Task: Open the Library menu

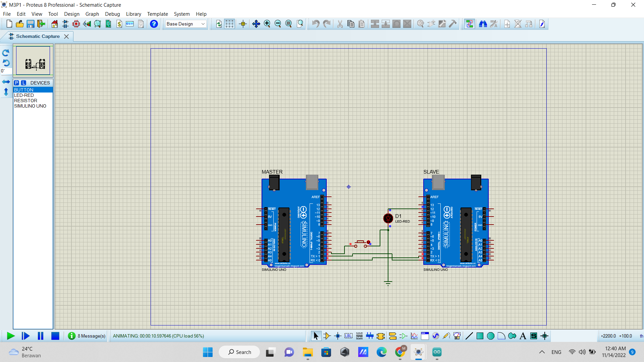Action: [133, 14]
